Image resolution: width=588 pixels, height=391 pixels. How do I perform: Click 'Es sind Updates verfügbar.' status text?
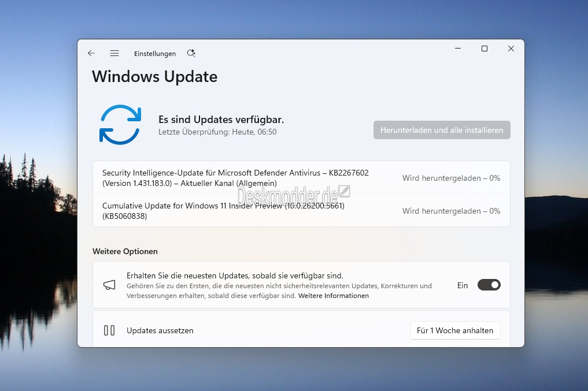click(221, 120)
